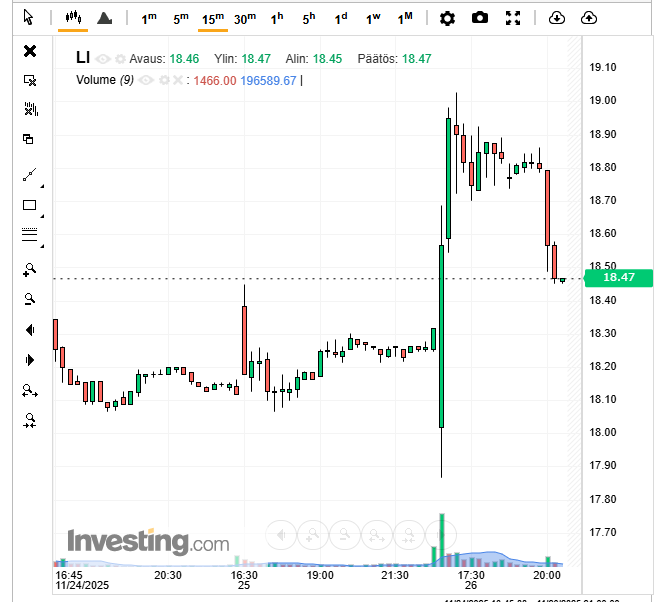Click the cloud upload icon
The width and height of the screenshot is (665, 602).
click(x=589, y=18)
